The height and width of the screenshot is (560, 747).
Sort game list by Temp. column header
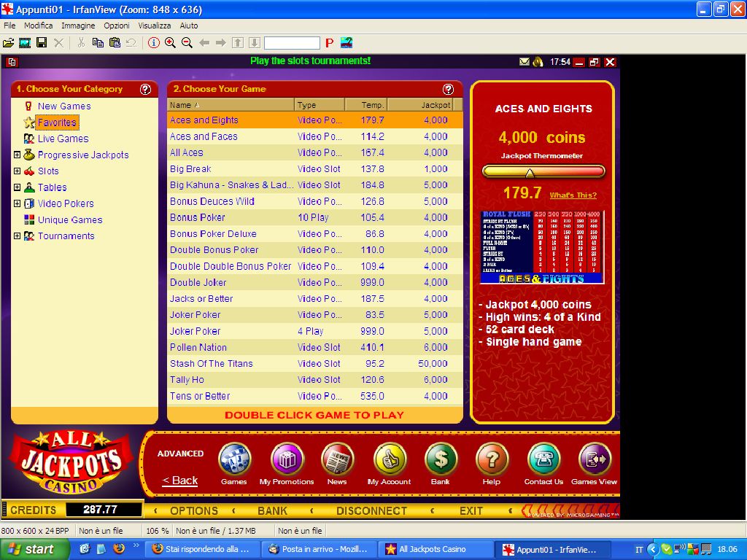(x=366, y=105)
